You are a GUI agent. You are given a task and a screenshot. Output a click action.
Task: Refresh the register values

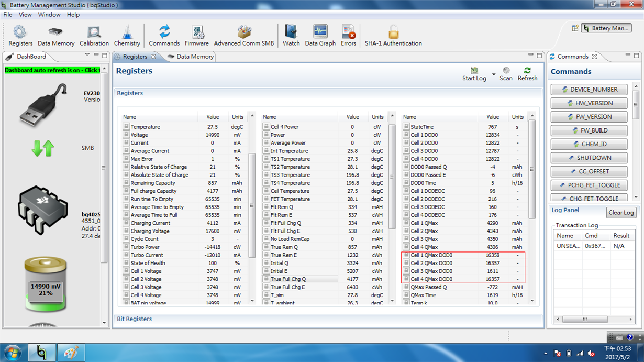click(x=527, y=74)
